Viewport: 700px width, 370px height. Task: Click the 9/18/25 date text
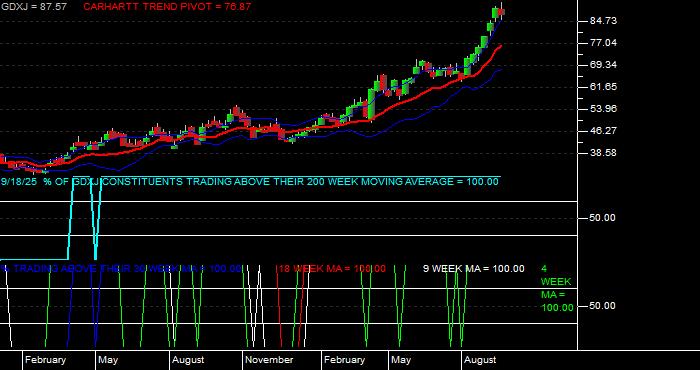pyautogui.click(x=19, y=182)
